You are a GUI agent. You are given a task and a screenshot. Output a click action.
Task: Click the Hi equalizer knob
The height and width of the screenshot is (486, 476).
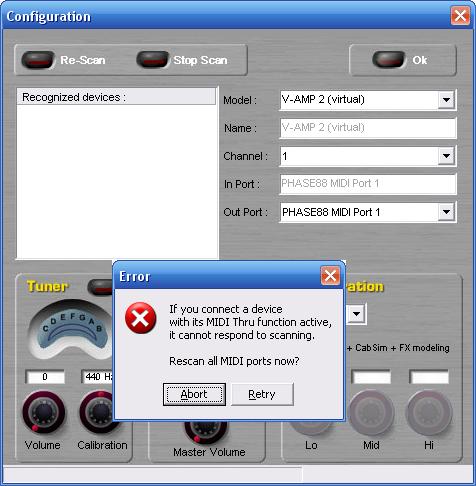tap(429, 413)
